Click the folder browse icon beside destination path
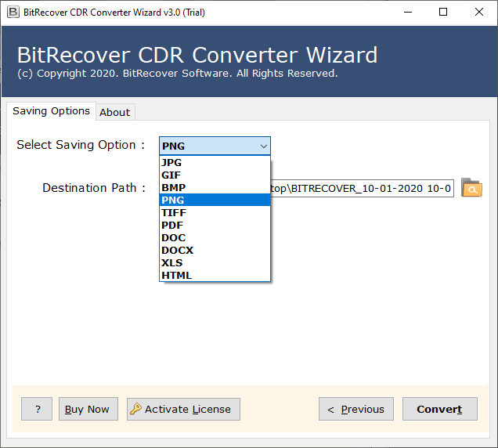This screenshot has width=498, height=448. coord(471,188)
